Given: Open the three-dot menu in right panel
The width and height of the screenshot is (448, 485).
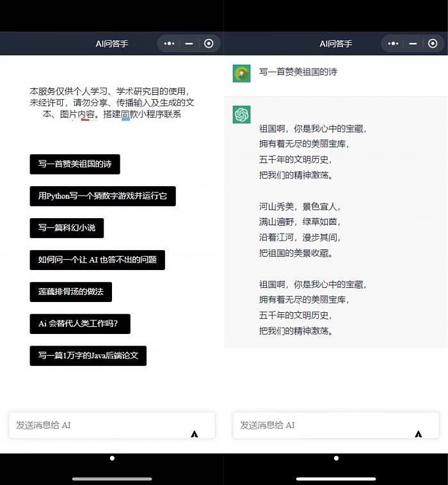Looking at the screenshot, I should (x=394, y=44).
